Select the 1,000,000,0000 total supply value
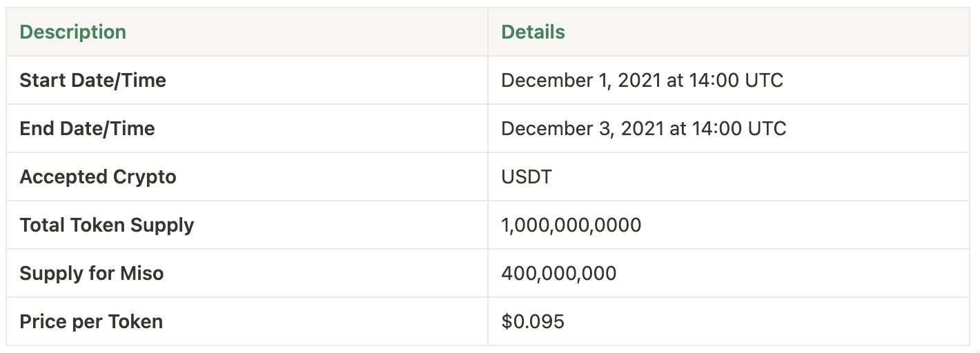 (x=571, y=225)
